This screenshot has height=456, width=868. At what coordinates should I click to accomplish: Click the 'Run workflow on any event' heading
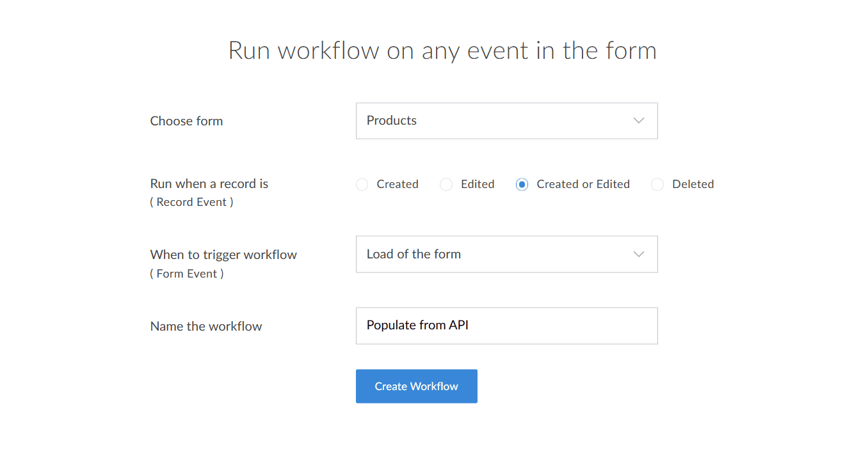(442, 51)
